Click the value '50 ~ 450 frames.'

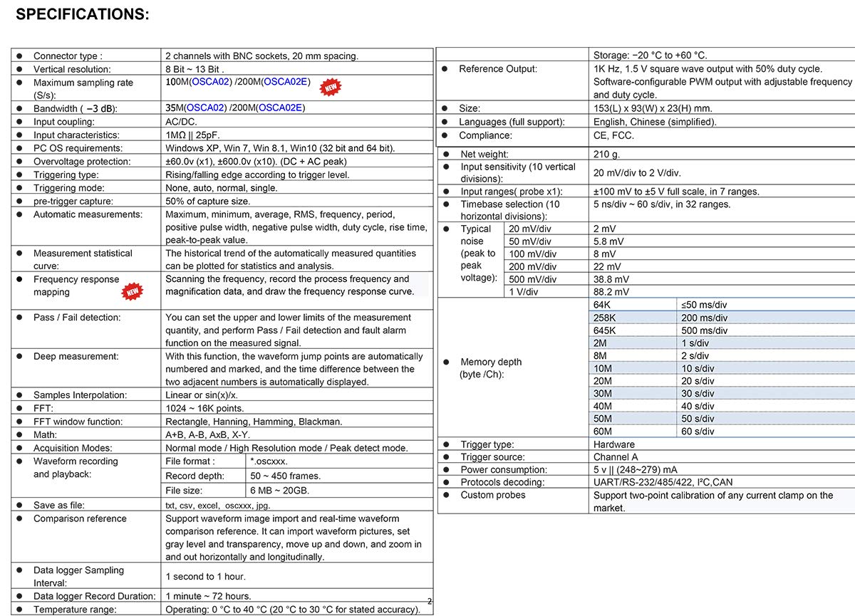[x=286, y=476]
